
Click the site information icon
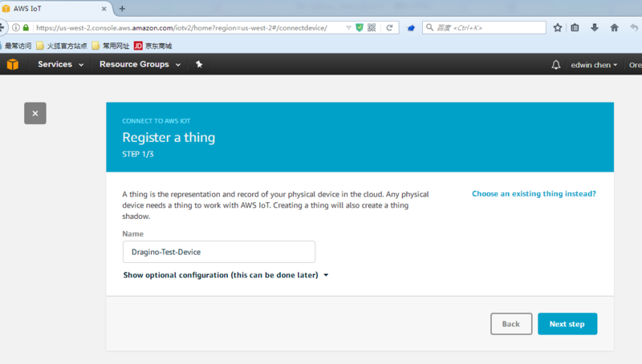coord(15,27)
